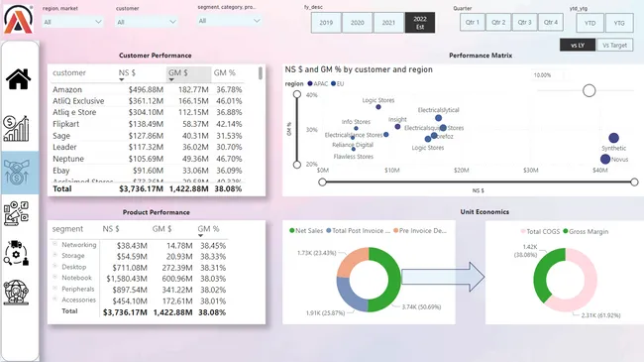Click the Logic Stores top bubble near 40%
This screenshot has height=362, width=644.
pos(378,107)
